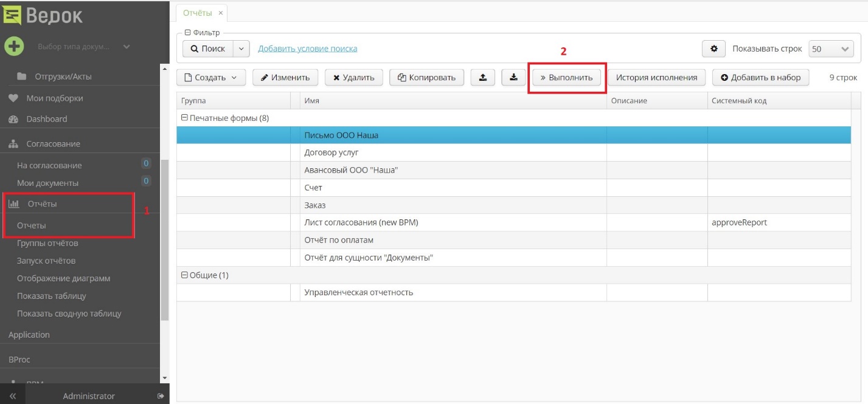Open the Создать dropdown button
This screenshot has height=404, width=868.
tap(210, 78)
